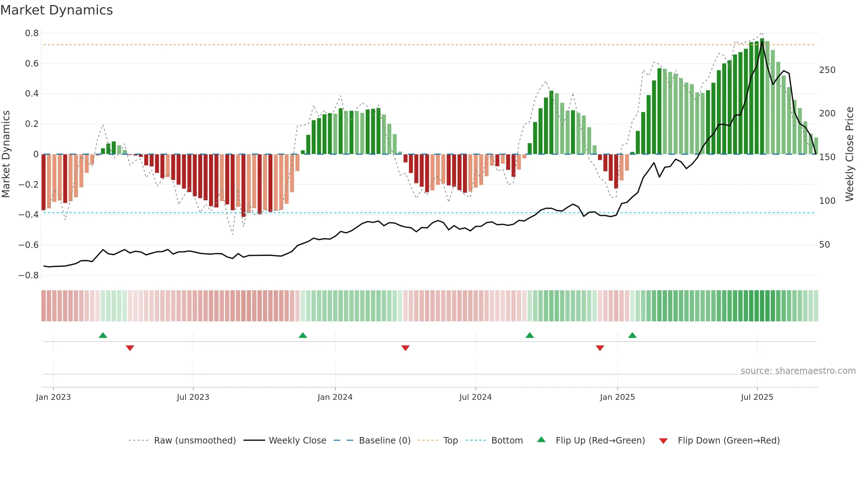Click the 200 right-axis tick label
Viewport: 868px width, 488px height.
(x=827, y=114)
